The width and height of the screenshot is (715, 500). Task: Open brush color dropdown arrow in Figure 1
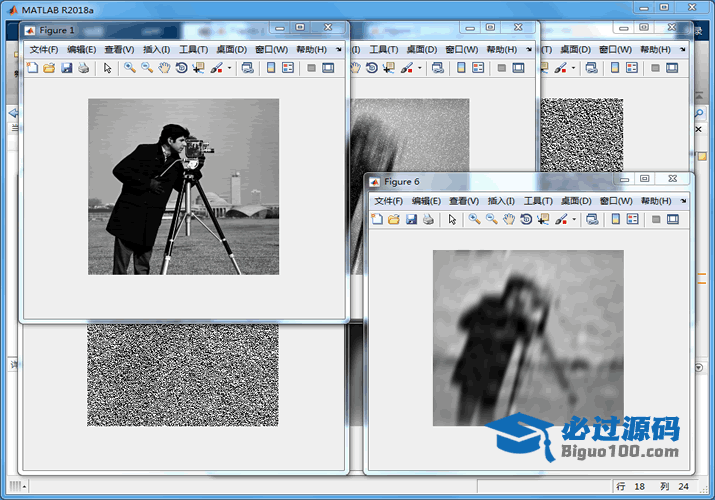pyautogui.click(x=229, y=68)
